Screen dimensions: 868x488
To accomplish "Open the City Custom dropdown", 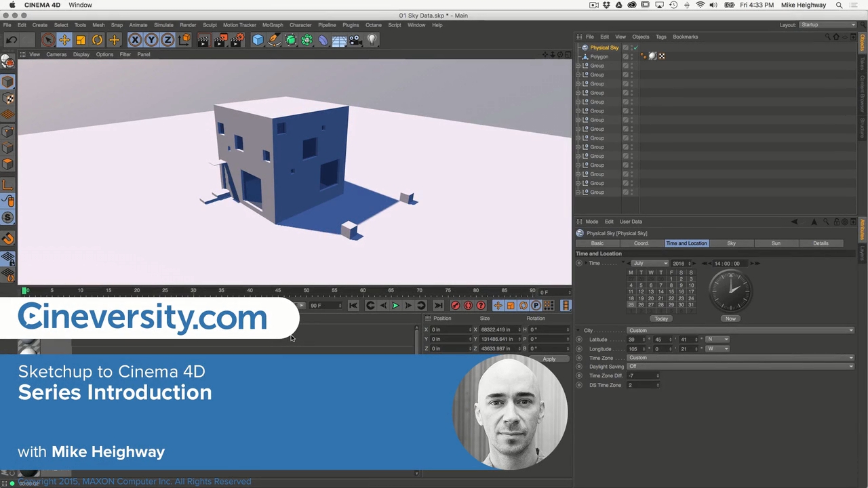I will click(x=741, y=331).
